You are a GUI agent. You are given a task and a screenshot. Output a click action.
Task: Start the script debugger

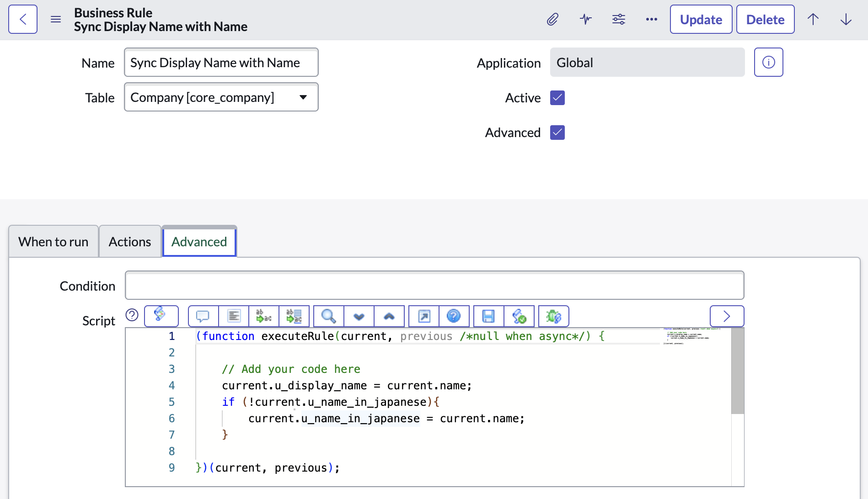(x=553, y=316)
